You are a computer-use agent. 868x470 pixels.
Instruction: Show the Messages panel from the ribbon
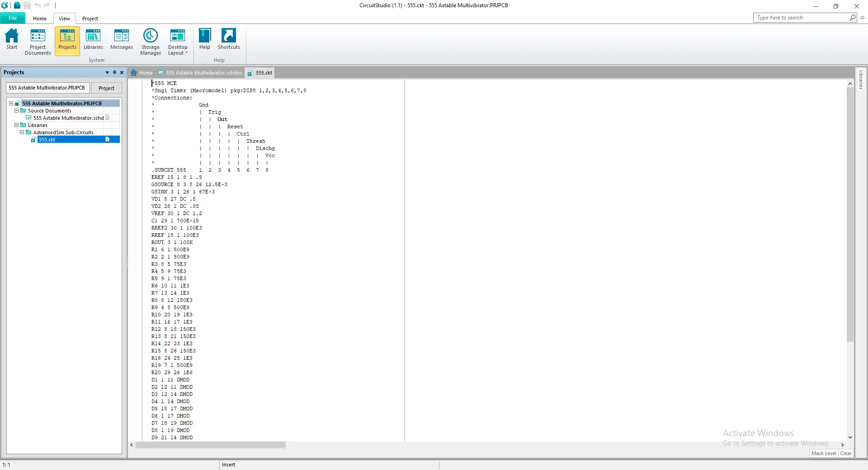coord(122,39)
